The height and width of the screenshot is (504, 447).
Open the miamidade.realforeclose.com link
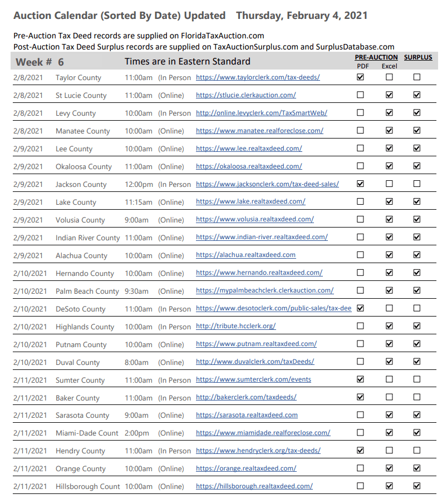tap(263, 433)
